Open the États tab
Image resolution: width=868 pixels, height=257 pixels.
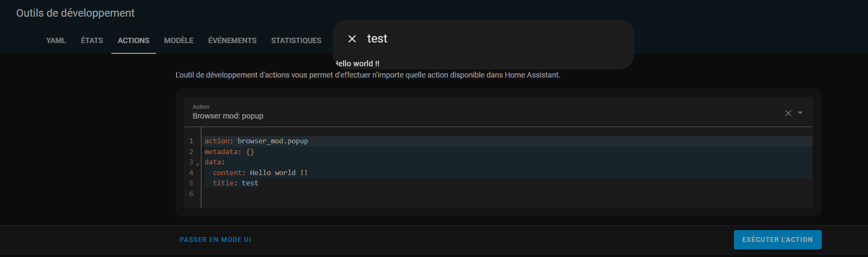click(x=92, y=40)
